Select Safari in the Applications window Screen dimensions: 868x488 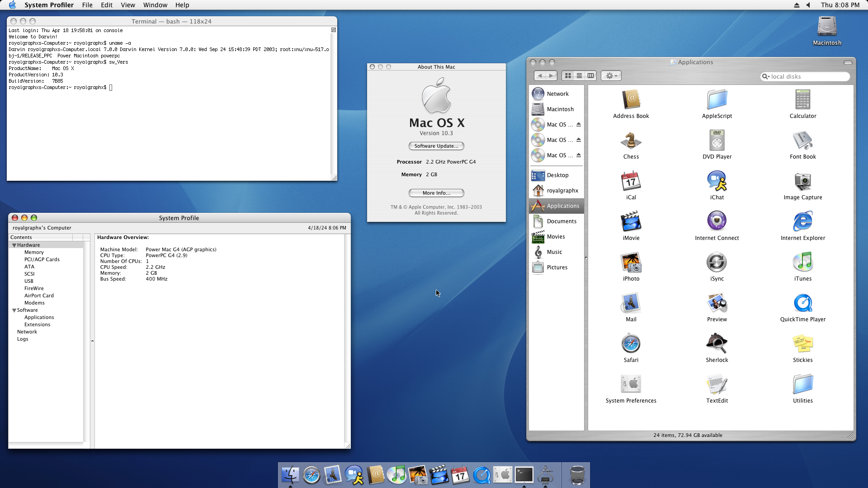coord(631,344)
